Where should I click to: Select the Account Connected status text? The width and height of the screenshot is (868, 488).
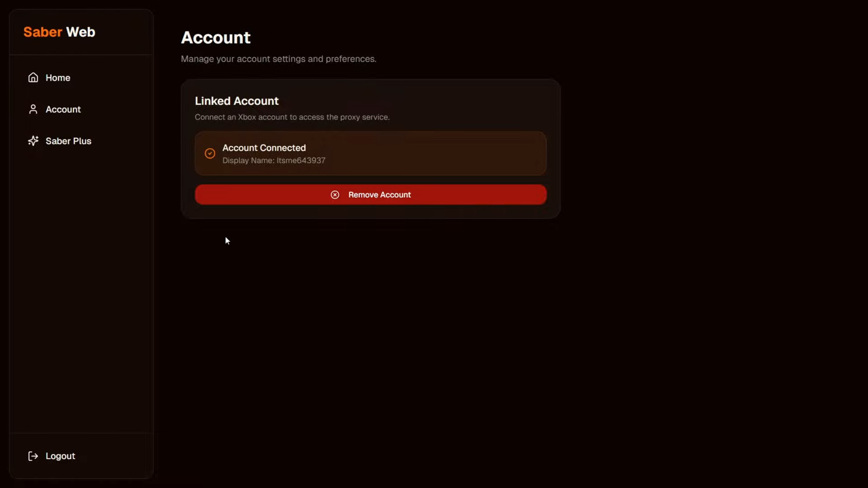[x=264, y=148]
